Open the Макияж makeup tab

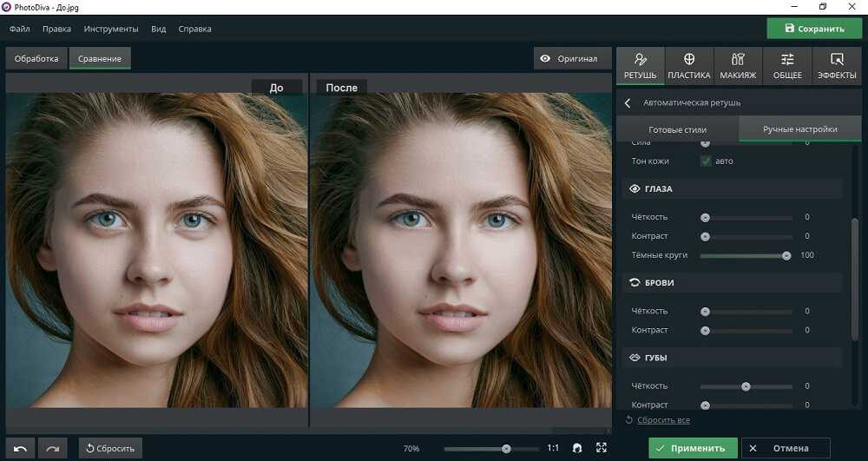[x=738, y=66]
